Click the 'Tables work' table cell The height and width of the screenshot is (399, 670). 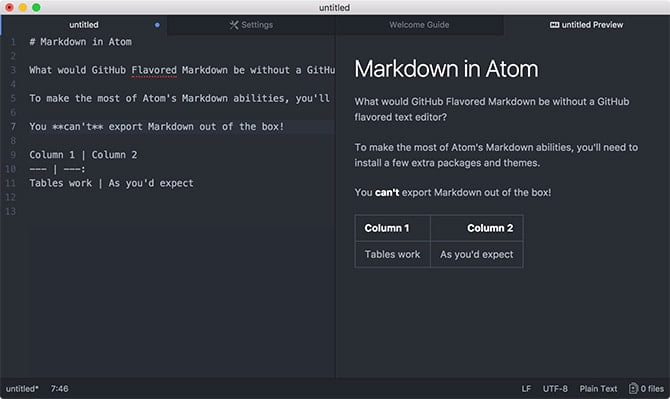coord(392,254)
